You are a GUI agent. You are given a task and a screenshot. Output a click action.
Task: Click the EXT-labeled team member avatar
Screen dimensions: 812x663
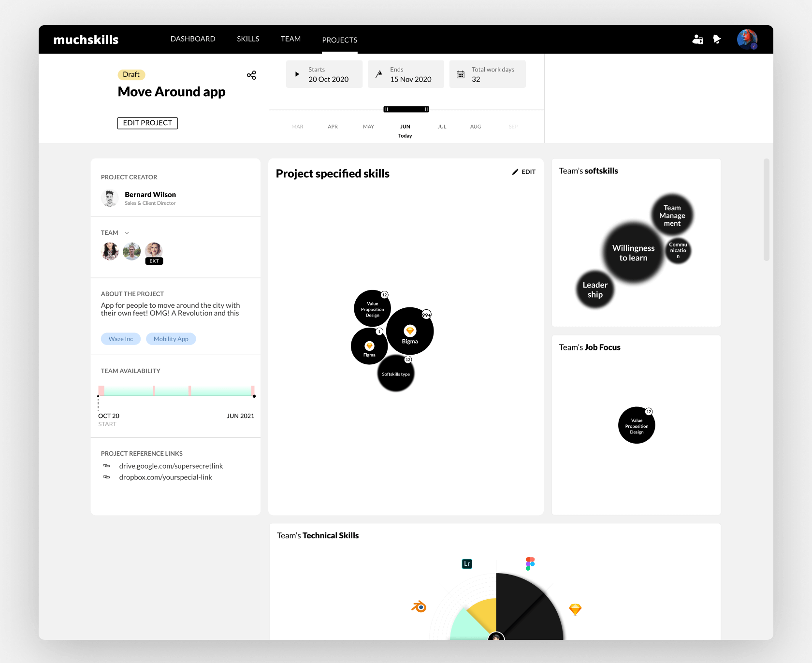point(154,251)
